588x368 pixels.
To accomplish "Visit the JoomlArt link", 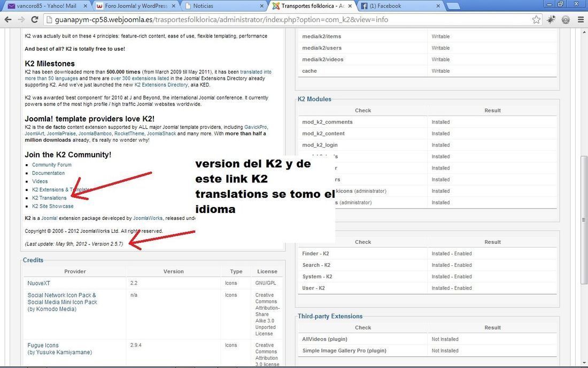I will [35, 134].
